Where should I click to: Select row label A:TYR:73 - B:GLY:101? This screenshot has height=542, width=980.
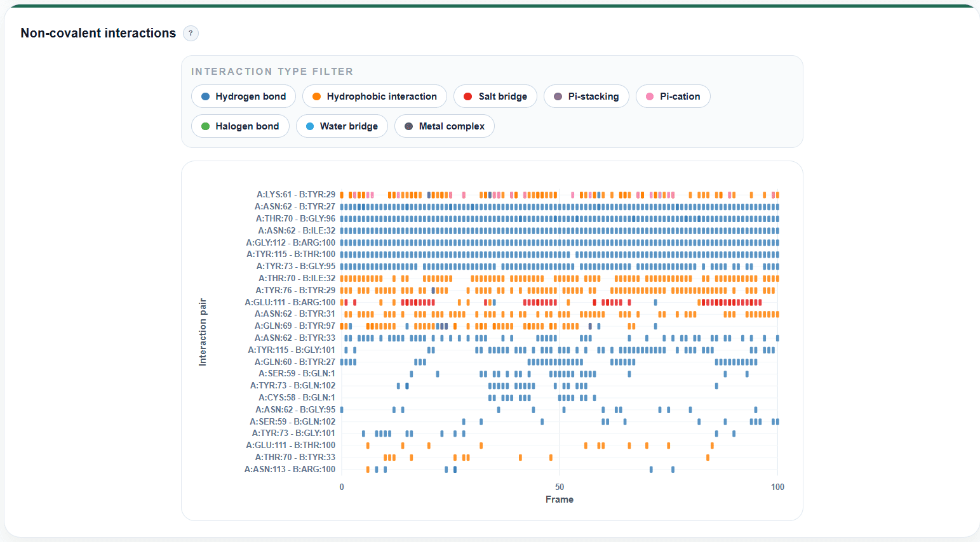pos(293,433)
